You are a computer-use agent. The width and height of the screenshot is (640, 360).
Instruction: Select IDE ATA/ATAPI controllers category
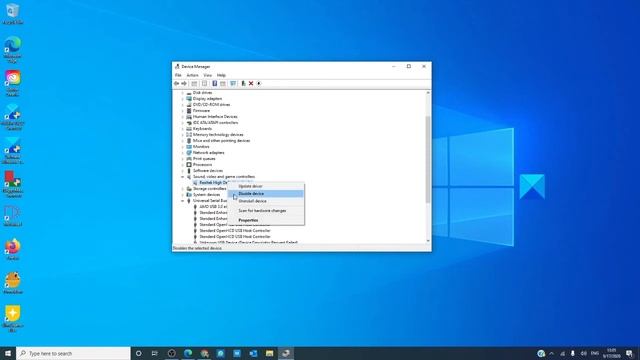[215, 122]
